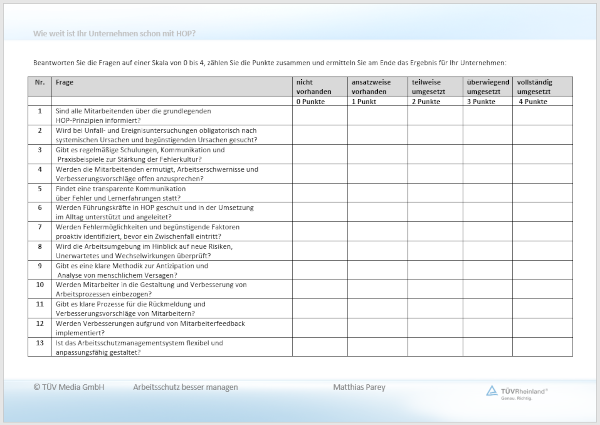Image resolution: width=600 pixels, height=425 pixels.
Task: Click the '0 Punkte' cell for question 1
Action: coord(318,116)
